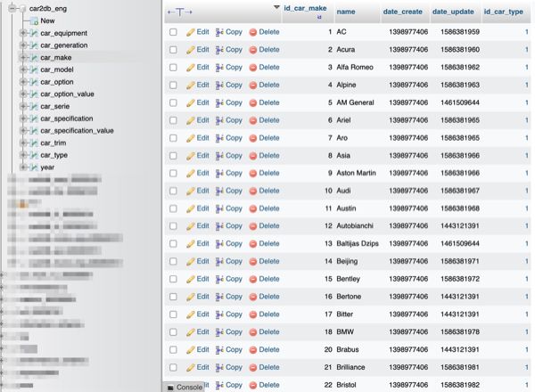The width and height of the screenshot is (535, 392).
Task: Click the Copy icon in Asia row
Action: coord(219,156)
